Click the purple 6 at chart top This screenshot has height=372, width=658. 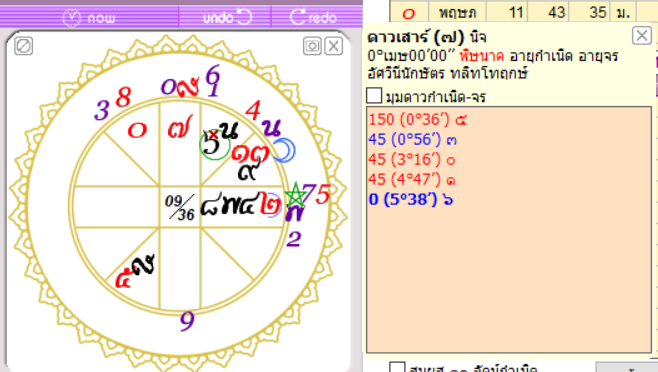213,75
